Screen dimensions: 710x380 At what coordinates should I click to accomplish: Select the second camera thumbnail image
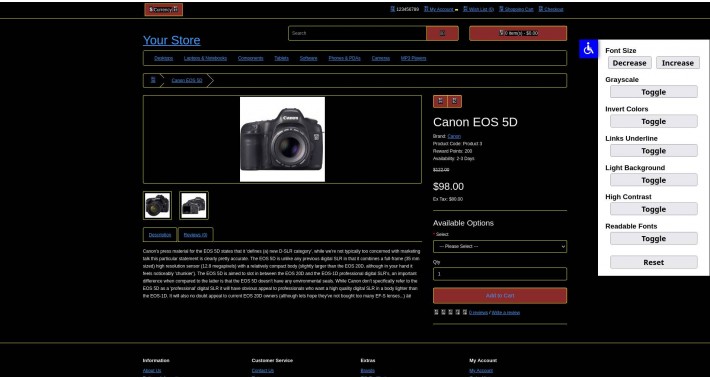pyautogui.click(x=194, y=206)
